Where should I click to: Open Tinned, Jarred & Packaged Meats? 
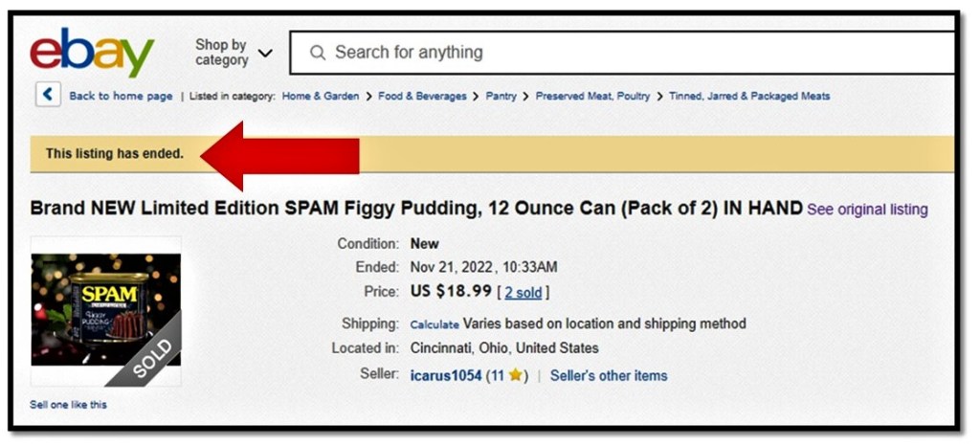click(x=749, y=96)
